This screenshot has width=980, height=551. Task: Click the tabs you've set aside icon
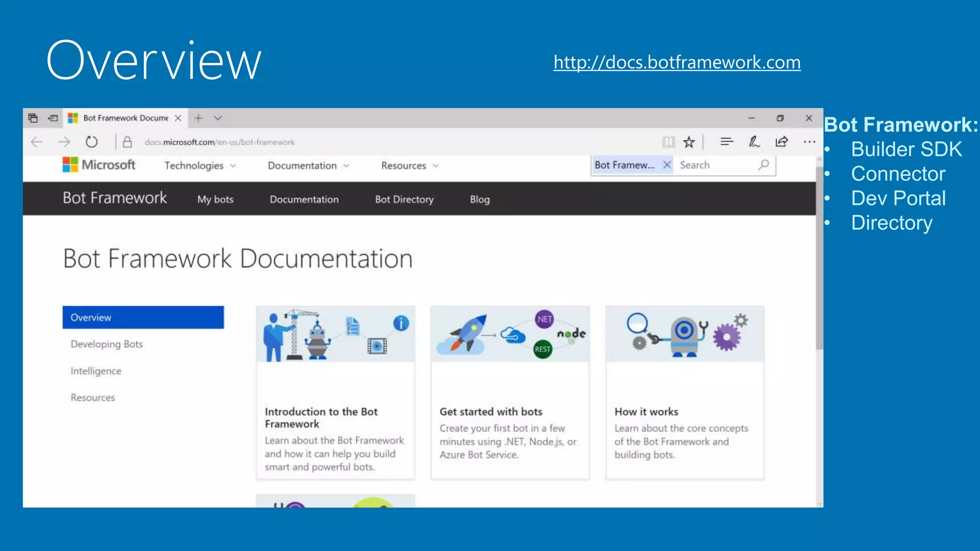pyautogui.click(x=33, y=118)
